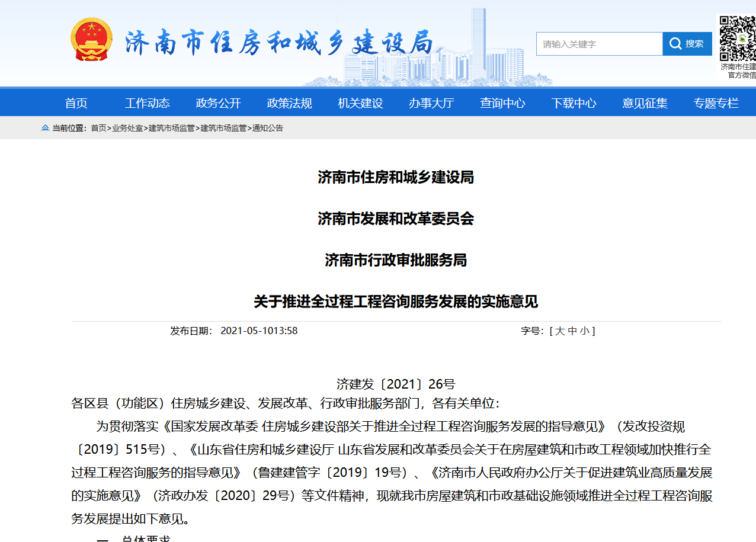Open the 机关建设 menu item
The image size is (756, 542).
coord(360,103)
